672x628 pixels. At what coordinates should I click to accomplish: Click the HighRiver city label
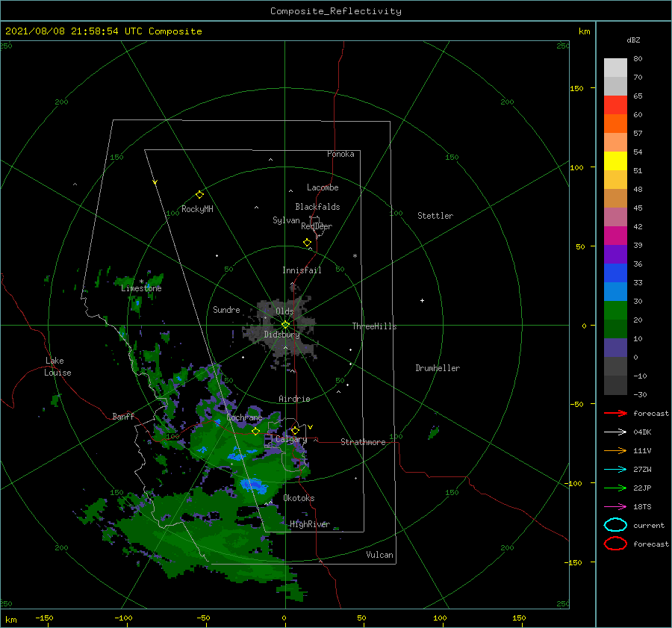point(310,524)
